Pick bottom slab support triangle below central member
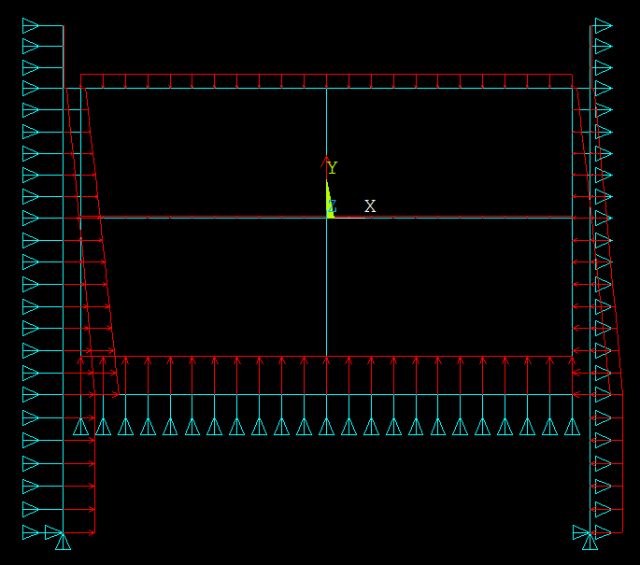Screen dimensions: 640x565 (327, 427)
